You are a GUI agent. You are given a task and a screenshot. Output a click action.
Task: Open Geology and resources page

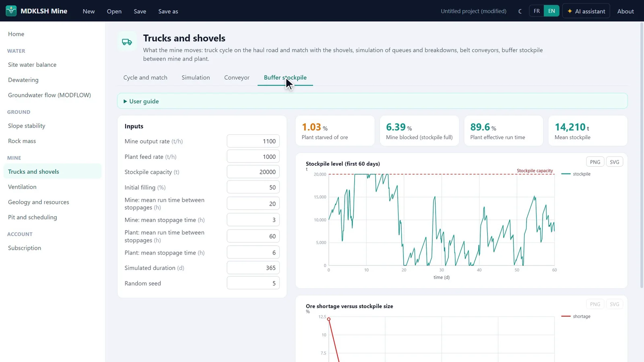52,202
